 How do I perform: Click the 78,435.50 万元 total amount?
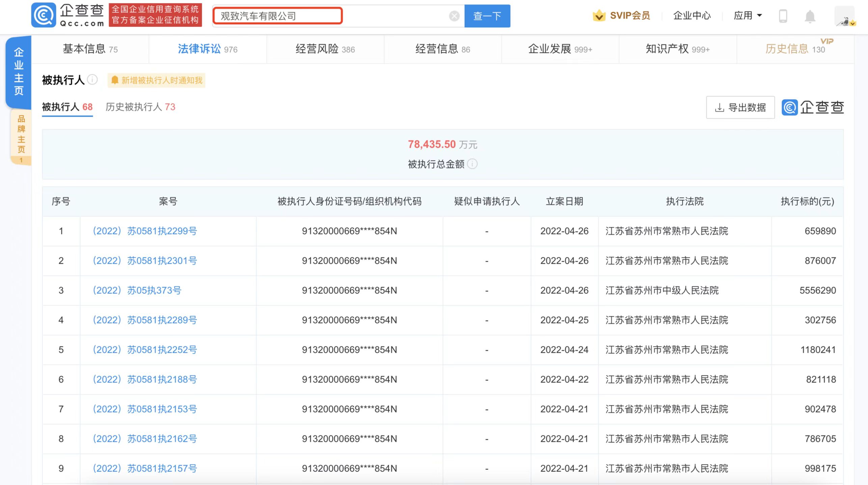tap(442, 144)
